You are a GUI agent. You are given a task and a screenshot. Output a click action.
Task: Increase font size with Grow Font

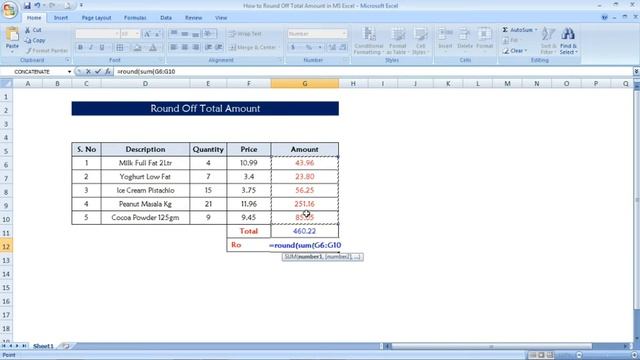pos(147,34)
